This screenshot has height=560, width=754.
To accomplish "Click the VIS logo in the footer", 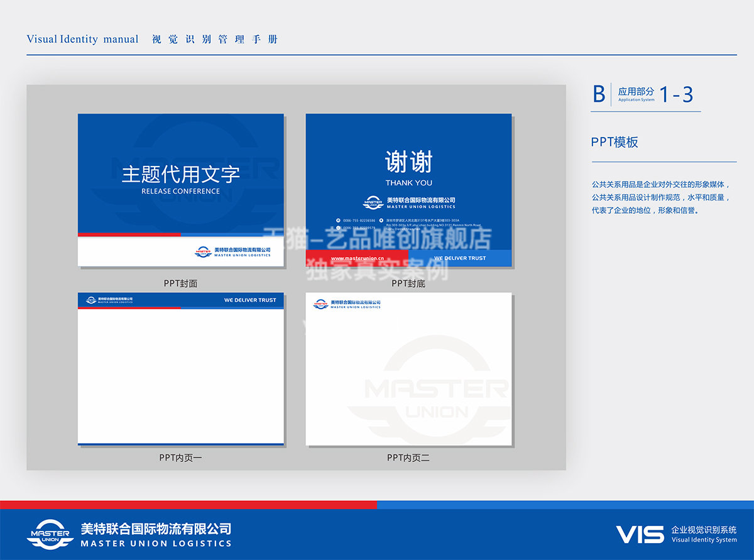I will click(640, 535).
